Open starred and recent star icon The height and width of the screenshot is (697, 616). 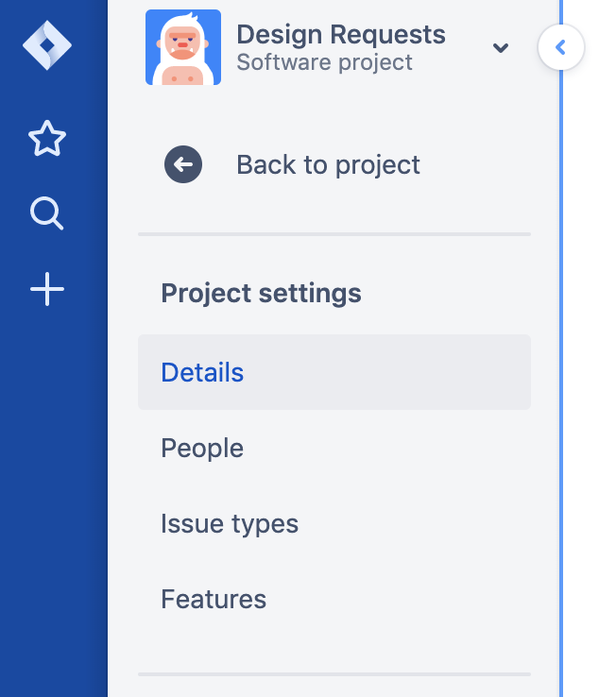pyautogui.click(x=47, y=138)
